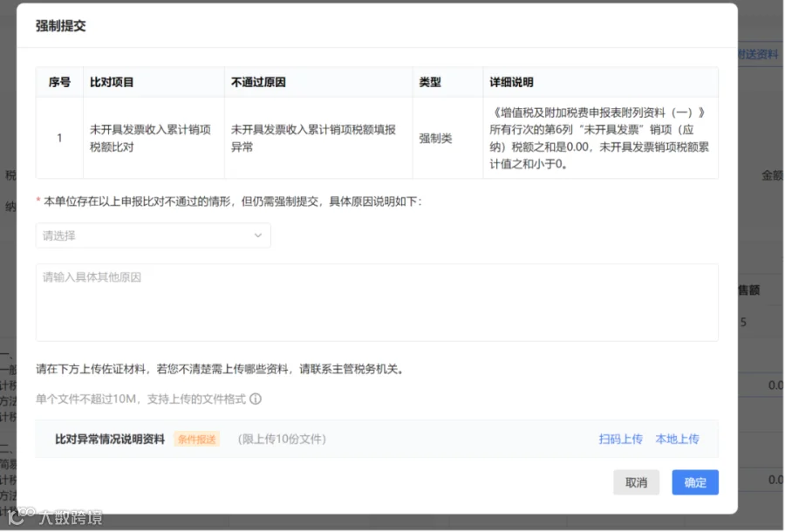Screen dimensions: 785x532
Task: Click the chevron arrow in 请选择 dropdown
Action: [258, 235]
